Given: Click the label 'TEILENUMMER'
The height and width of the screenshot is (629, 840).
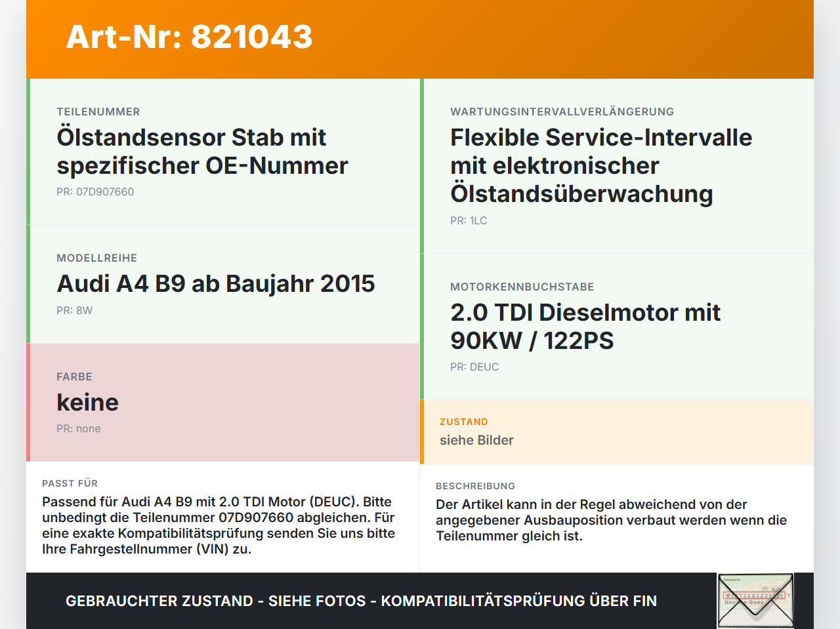Looking at the screenshot, I should click(98, 112).
